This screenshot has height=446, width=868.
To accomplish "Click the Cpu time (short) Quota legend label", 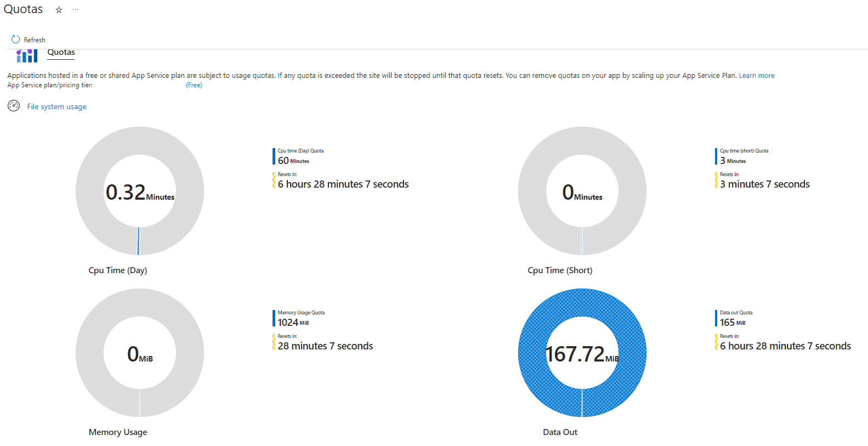I will coord(744,151).
